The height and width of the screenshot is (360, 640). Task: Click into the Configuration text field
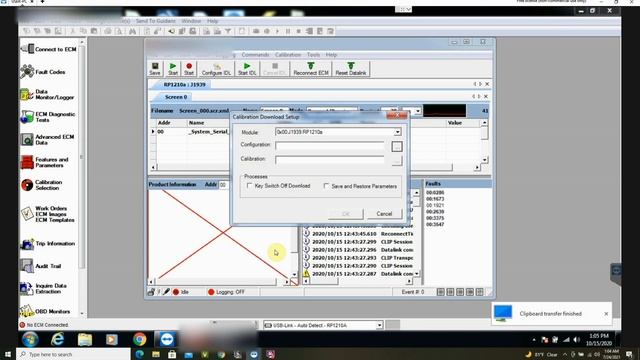[330, 146]
